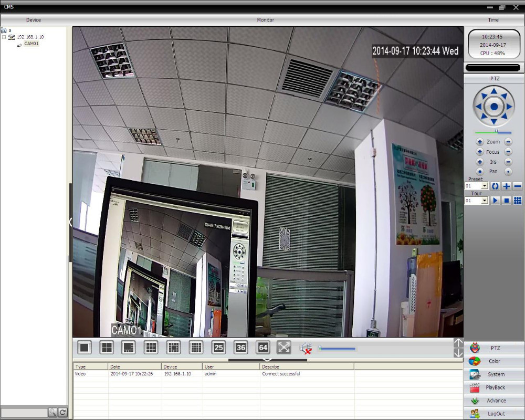Screen dimensions: 525x420
Task: Start the tour with play button
Action: pos(495,201)
